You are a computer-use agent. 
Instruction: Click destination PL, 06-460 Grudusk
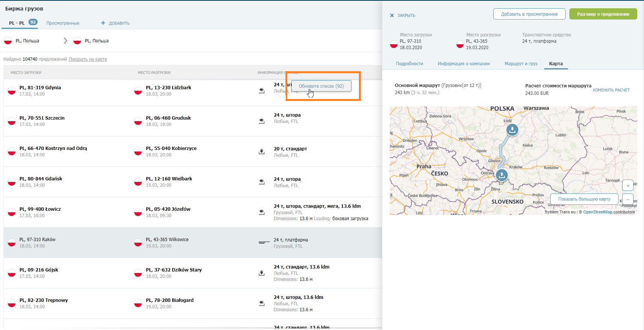(168, 118)
